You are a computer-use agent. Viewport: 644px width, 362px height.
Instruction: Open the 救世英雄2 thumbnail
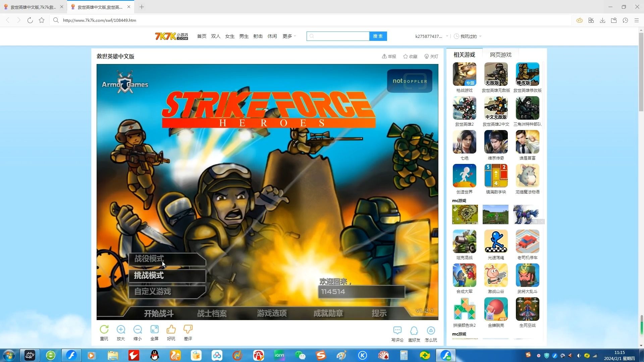[x=464, y=108]
